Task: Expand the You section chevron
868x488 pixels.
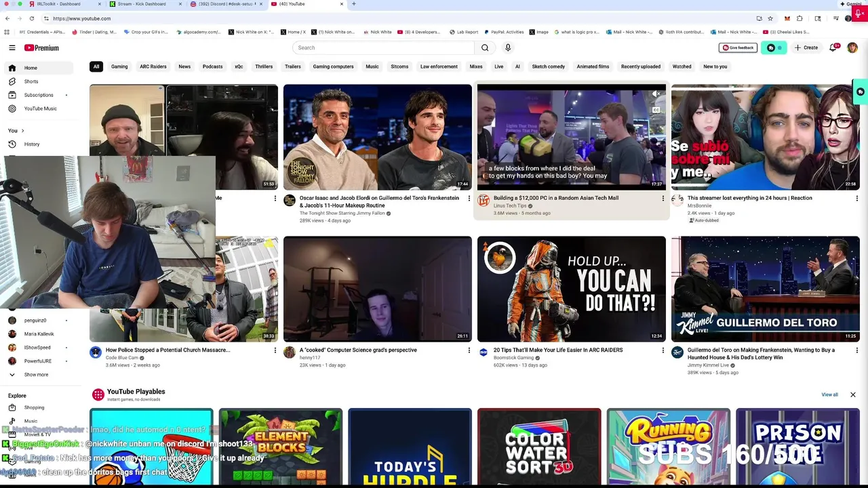Action: pyautogui.click(x=22, y=130)
